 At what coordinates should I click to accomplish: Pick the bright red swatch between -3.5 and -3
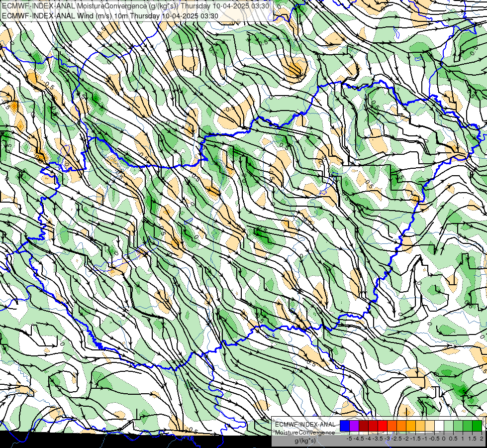pos(383,426)
